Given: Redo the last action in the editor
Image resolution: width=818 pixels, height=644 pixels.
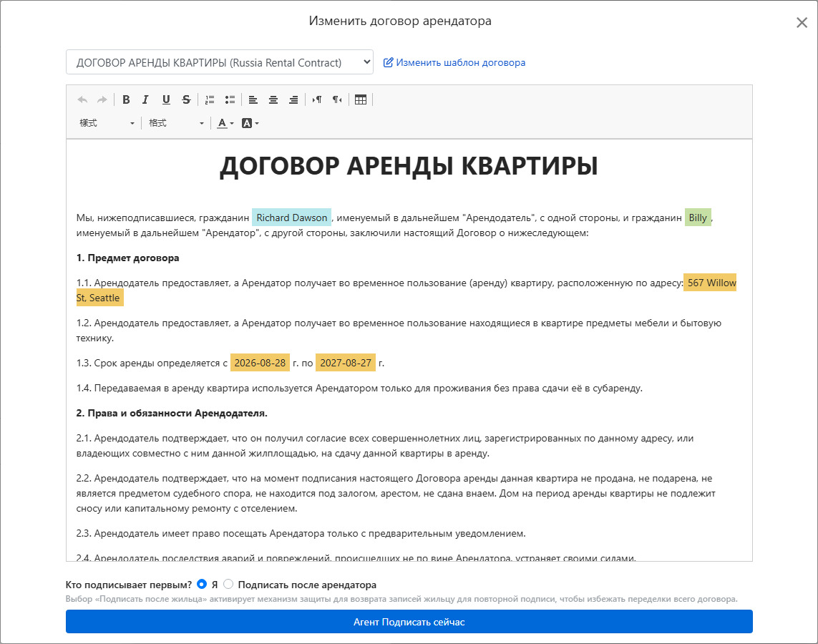Looking at the screenshot, I should [x=102, y=99].
